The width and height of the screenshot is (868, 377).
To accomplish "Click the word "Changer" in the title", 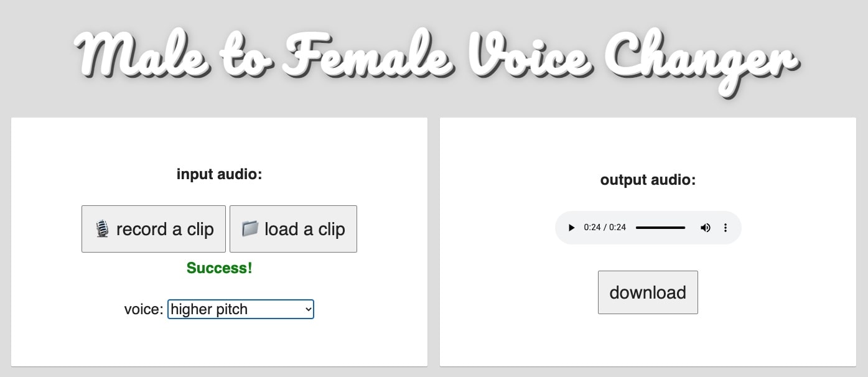I will [702, 59].
